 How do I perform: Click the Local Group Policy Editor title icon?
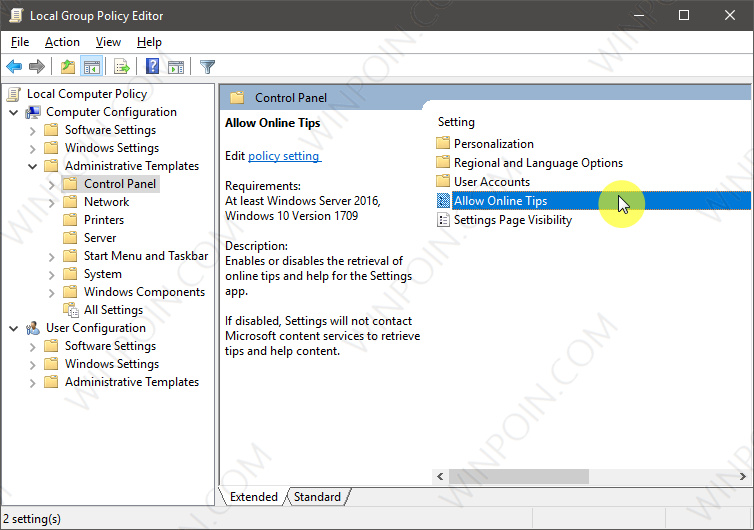[16, 15]
